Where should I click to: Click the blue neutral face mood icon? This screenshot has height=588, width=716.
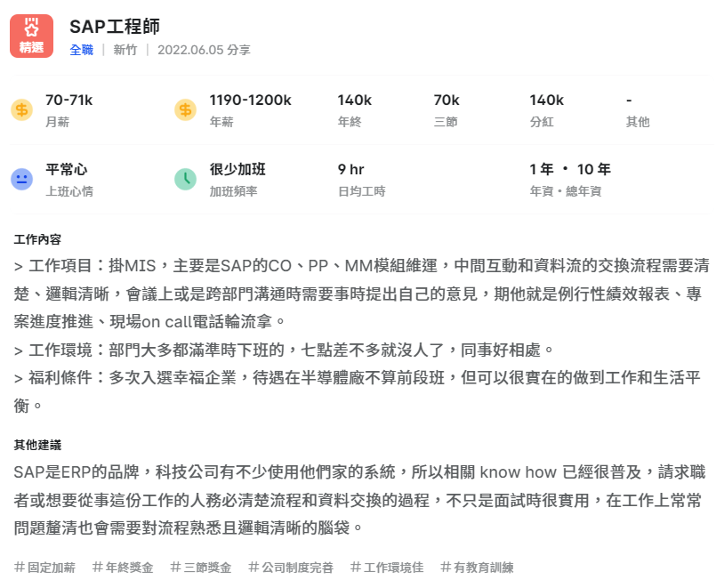tap(22, 180)
